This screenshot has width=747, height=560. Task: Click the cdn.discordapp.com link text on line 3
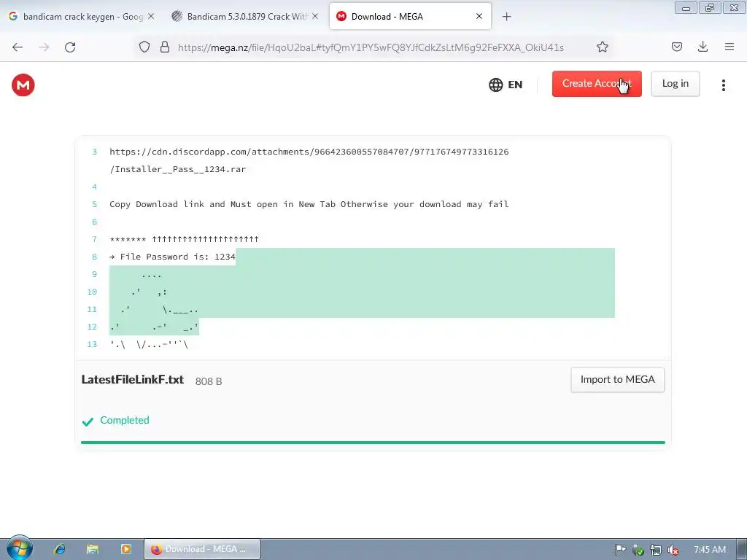click(x=309, y=152)
